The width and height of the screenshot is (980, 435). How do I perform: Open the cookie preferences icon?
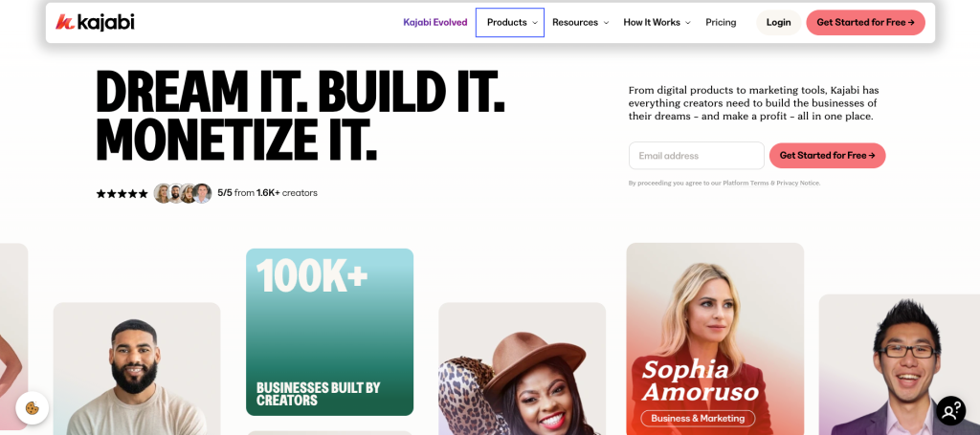[32, 408]
